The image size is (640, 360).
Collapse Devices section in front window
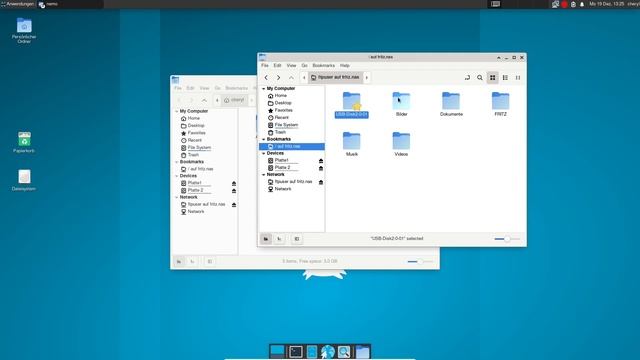coord(264,153)
